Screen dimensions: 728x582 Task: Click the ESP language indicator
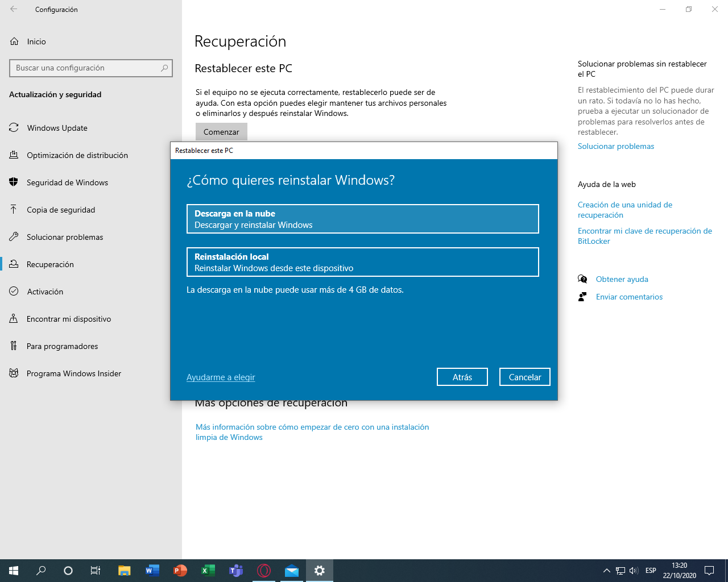[x=651, y=571]
